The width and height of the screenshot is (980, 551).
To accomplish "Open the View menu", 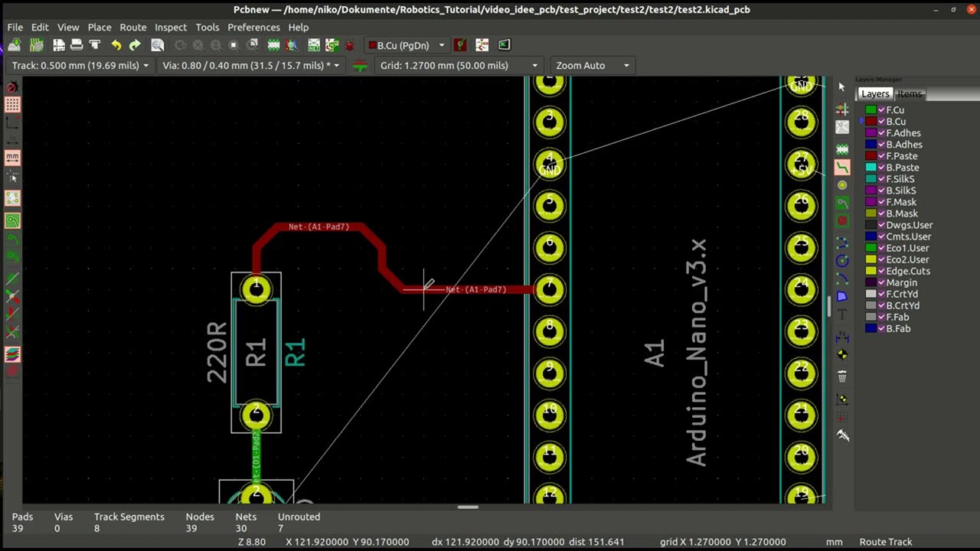I will pos(68,27).
